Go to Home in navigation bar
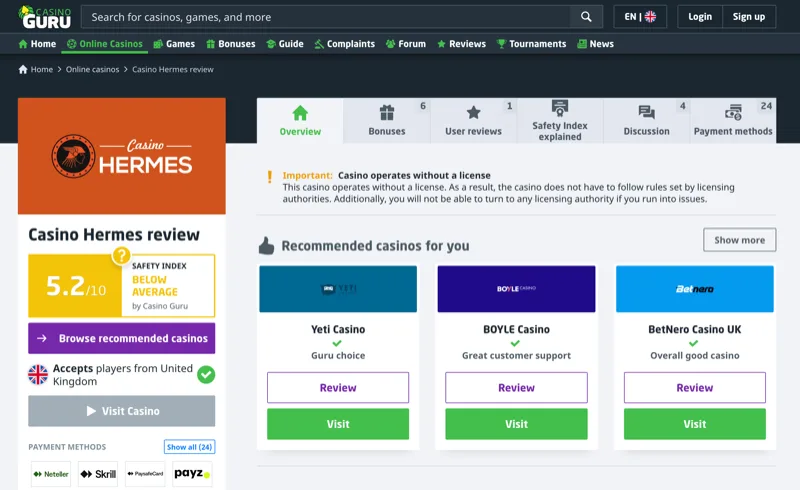 click(x=37, y=44)
